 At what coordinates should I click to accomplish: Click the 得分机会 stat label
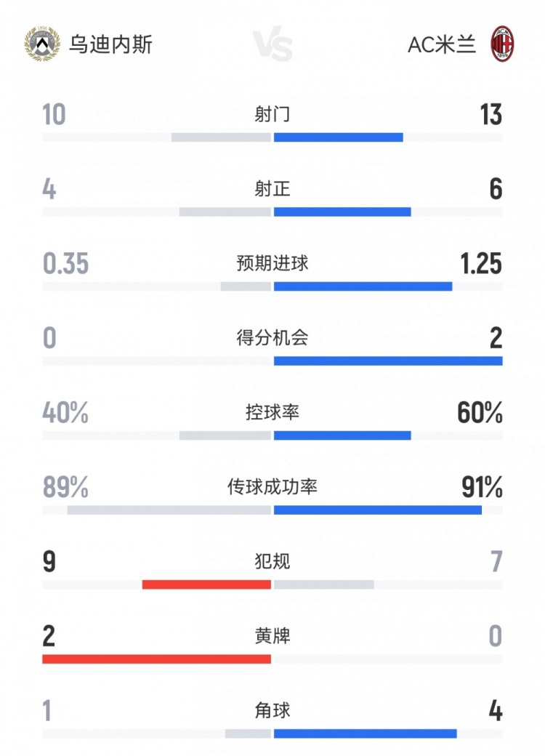point(272,338)
